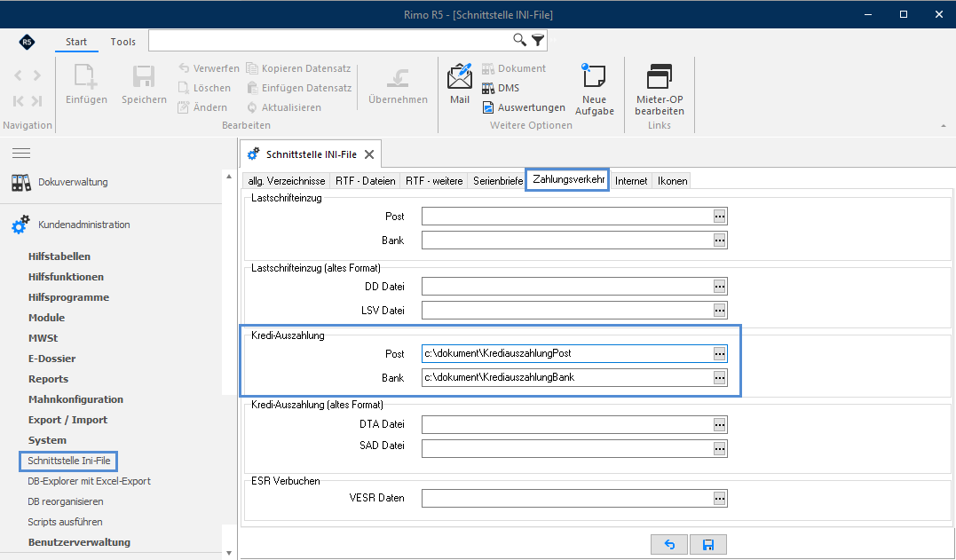Switch to the Start ribbon tab

click(x=76, y=42)
